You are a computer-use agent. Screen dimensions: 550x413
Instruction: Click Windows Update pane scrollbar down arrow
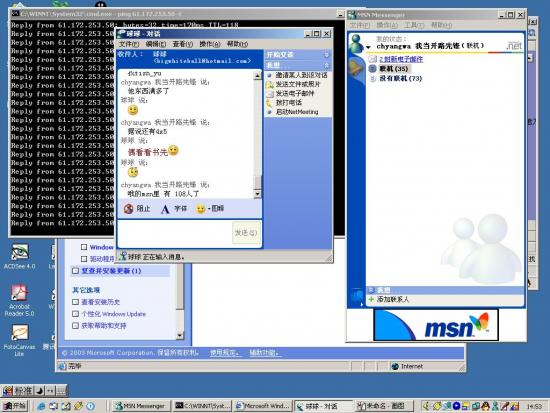coord(180,335)
